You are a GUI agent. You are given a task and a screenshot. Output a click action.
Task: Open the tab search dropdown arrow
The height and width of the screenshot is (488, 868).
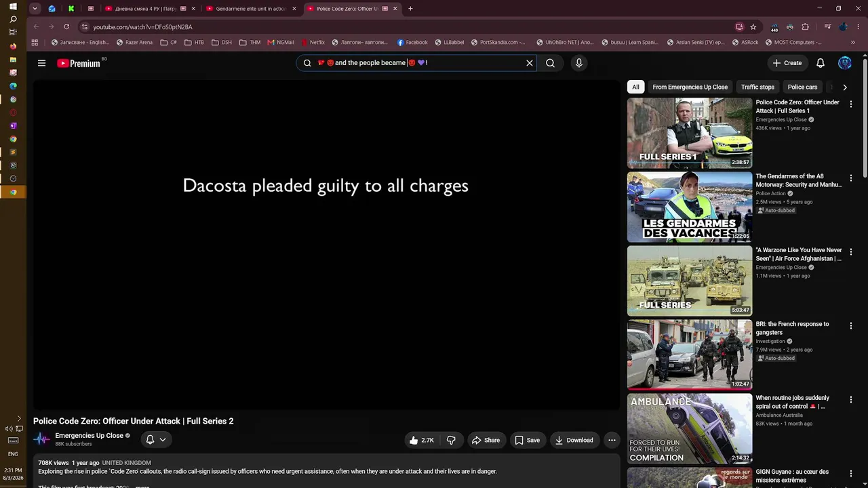35,9
